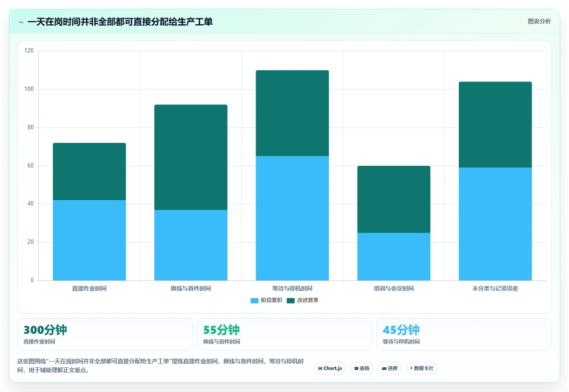Click the 45分钟 data card

[464, 334]
